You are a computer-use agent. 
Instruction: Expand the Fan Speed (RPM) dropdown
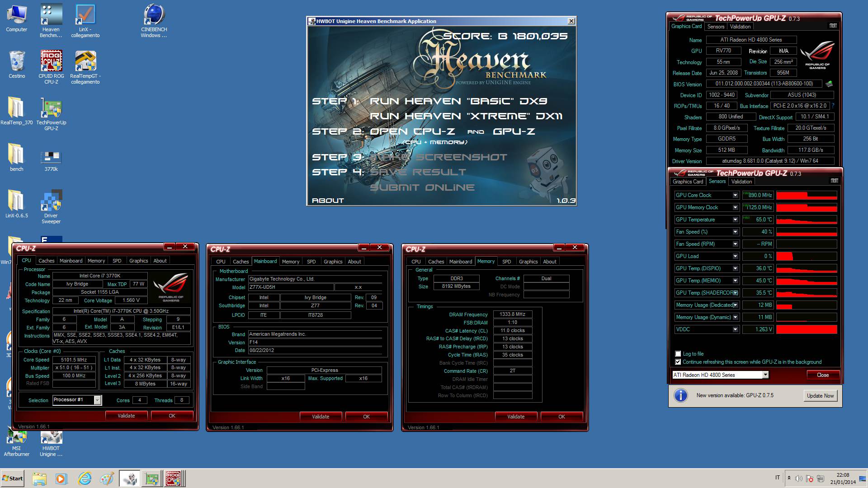pyautogui.click(x=735, y=244)
